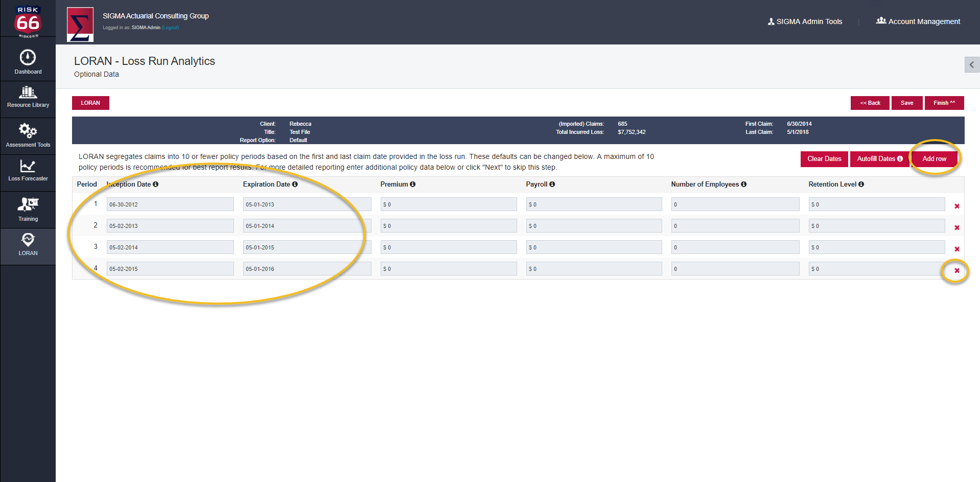Click Premium field in period 1

(x=449, y=204)
